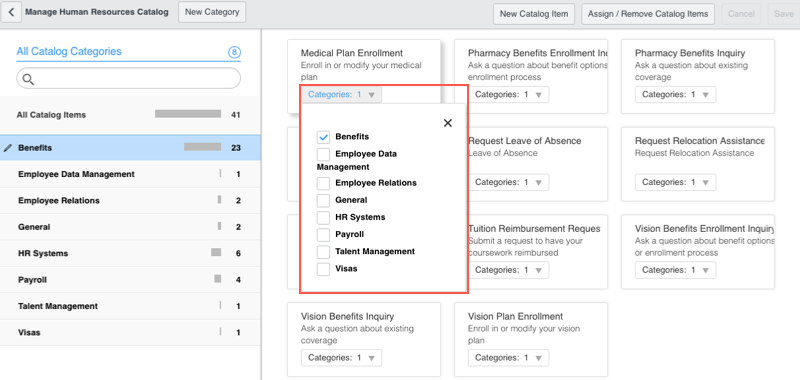Image resolution: width=800 pixels, height=380 pixels.
Task: Click the Vision Benefits Inquiry card title
Action: (347, 316)
